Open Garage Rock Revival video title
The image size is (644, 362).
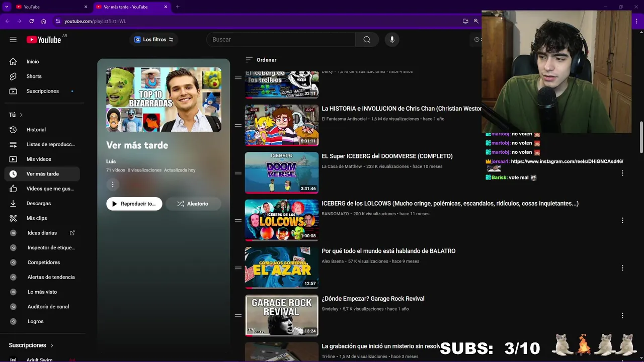(x=373, y=299)
